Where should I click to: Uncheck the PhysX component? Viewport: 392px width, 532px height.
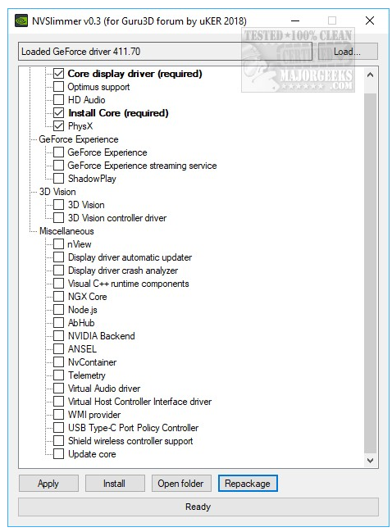pos(59,126)
